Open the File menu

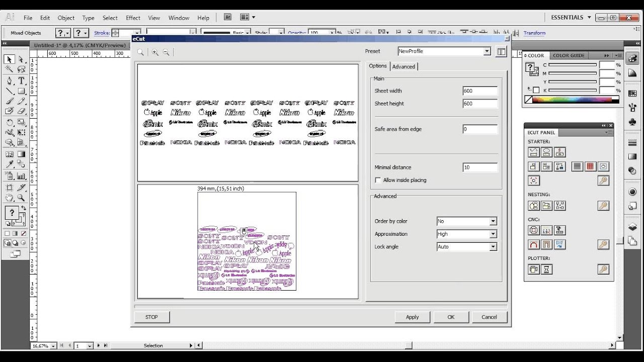(28, 18)
